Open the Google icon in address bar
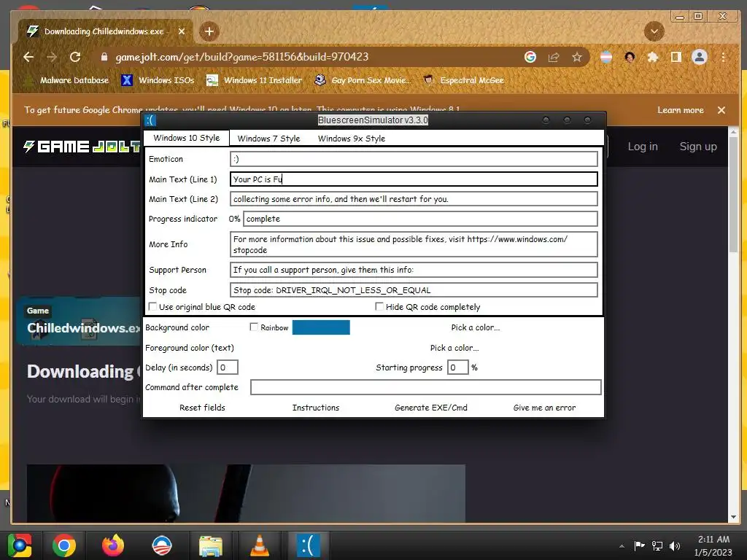Screen dimensions: 747x560 (530, 57)
